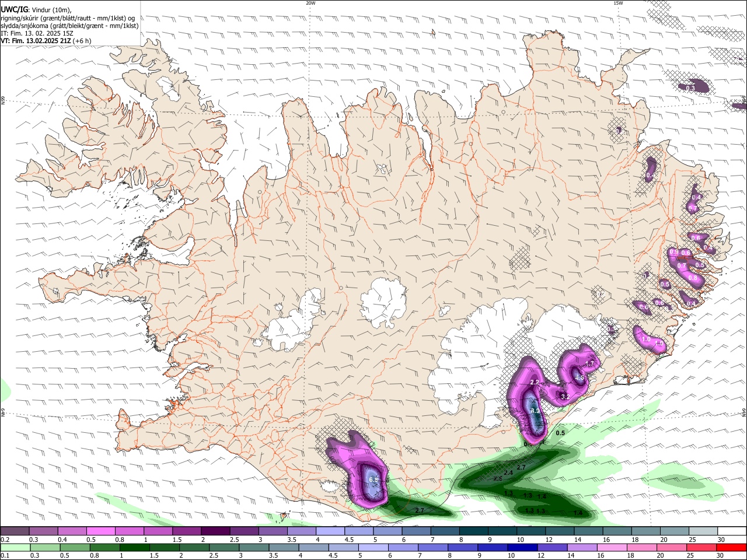Click the '20W' longitude label
Viewport: 747px width, 560px height.
coord(310,3)
